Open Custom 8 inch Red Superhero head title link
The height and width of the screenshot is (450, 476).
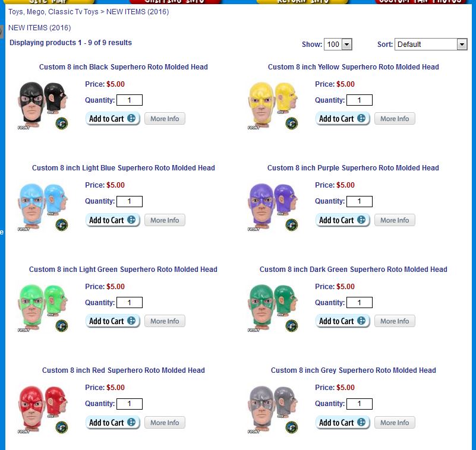tap(124, 370)
